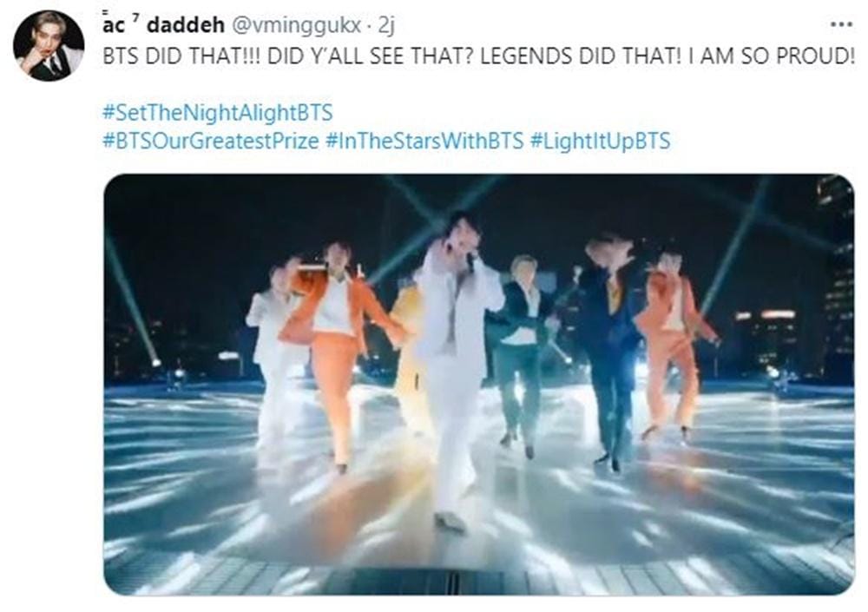Open the three-dot more options menu
Image resolution: width=868 pixels, height=612 pixels.
point(841,24)
